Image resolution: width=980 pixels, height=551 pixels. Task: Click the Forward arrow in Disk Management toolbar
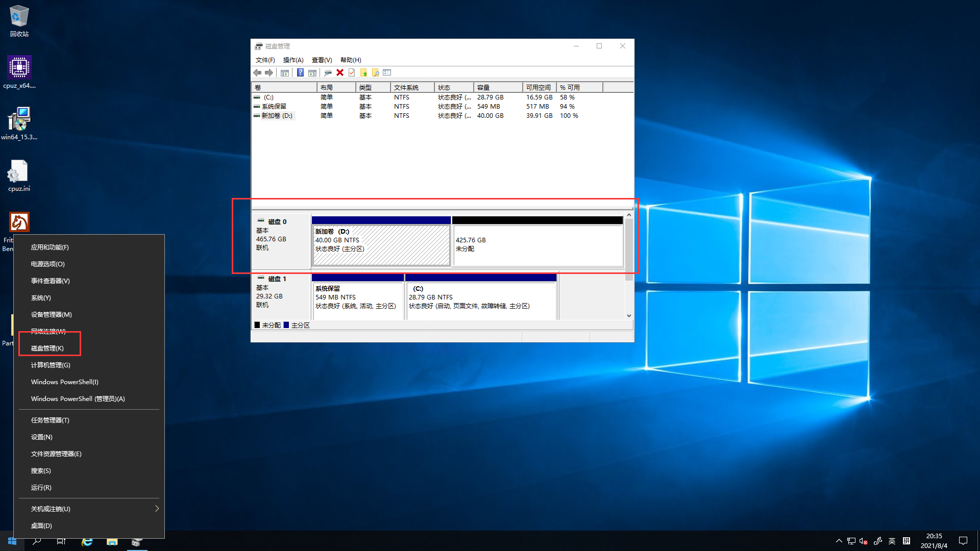[269, 73]
